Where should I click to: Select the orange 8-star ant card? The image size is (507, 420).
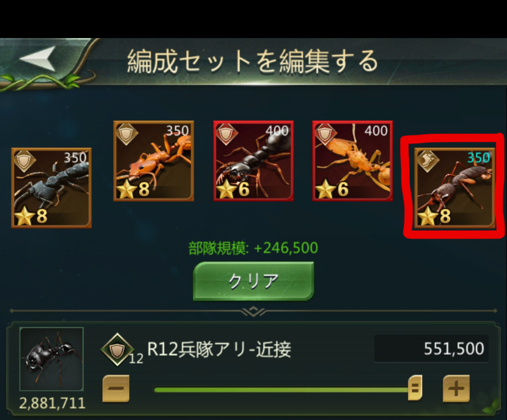pos(154,161)
